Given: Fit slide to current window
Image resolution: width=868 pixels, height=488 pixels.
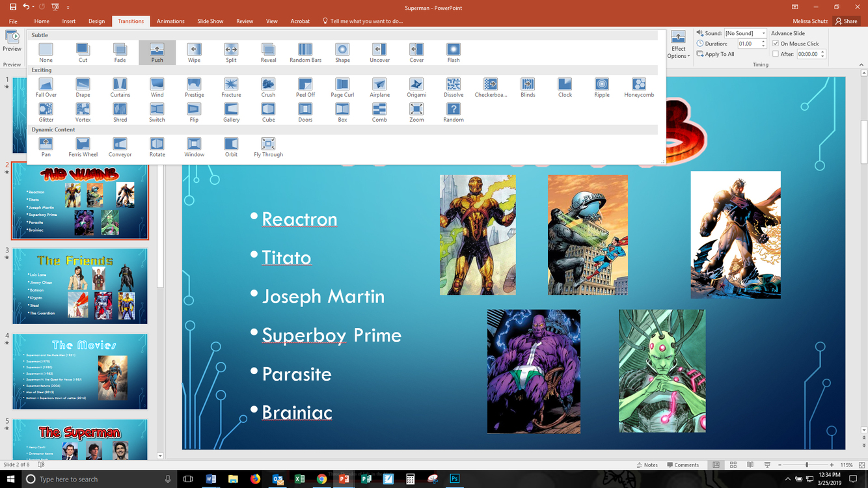Looking at the screenshot, I should (x=861, y=465).
